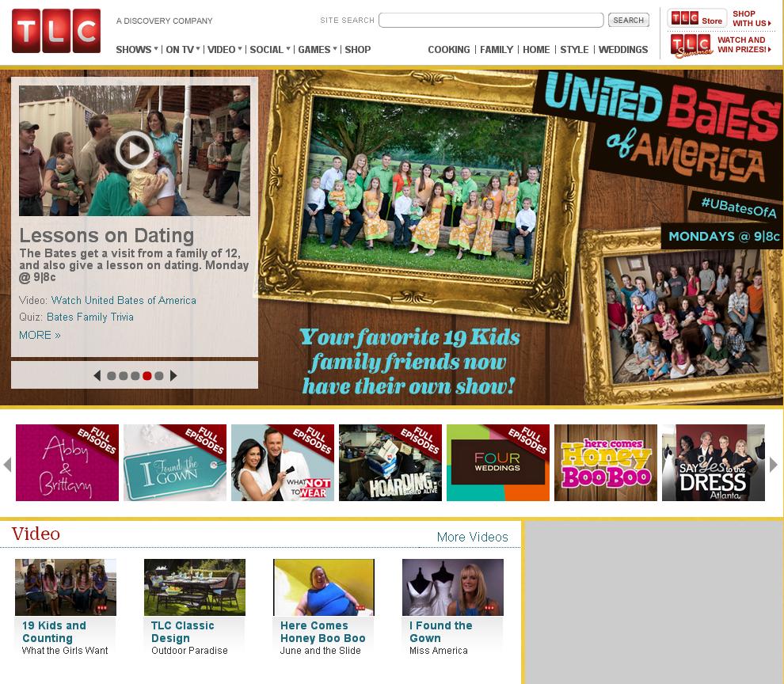Click Here Comes Honey Boo Boo title
This screenshot has width=784, height=684.
click(x=322, y=632)
